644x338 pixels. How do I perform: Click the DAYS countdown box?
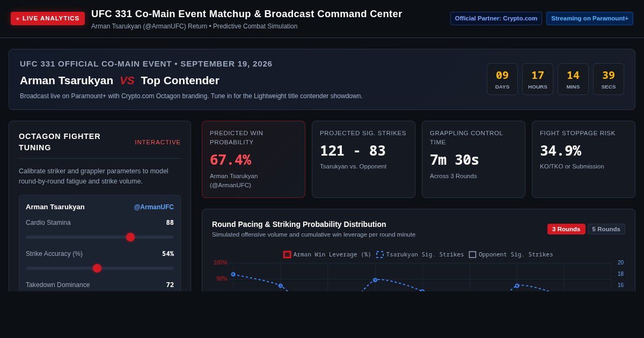pos(502,79)
